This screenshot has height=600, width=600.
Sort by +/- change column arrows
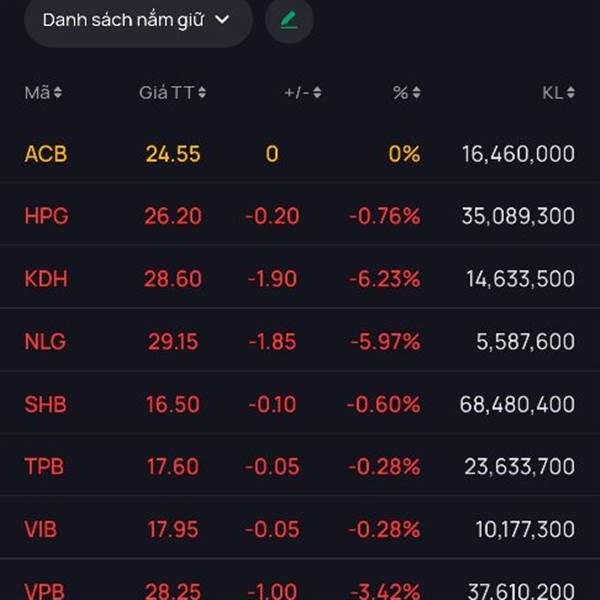point(317,93)
